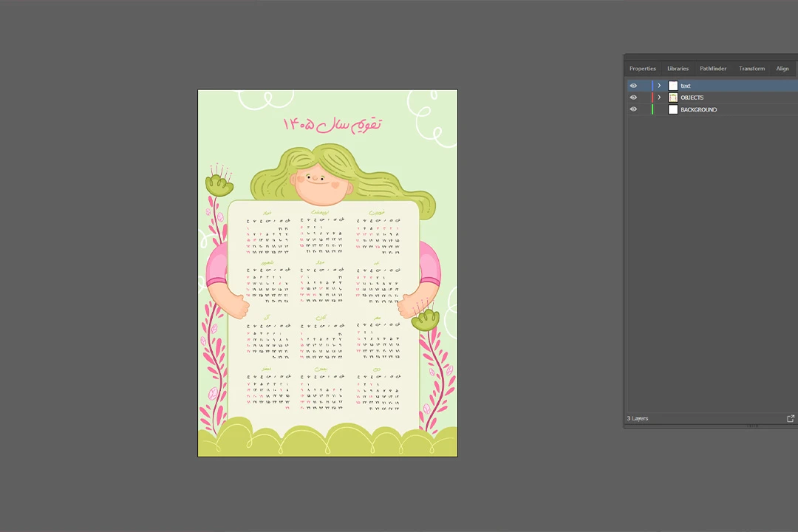This screenshot has height=532, width=798.
Task: Click the text layer thumbnail
Action: [x=673, y=86]
